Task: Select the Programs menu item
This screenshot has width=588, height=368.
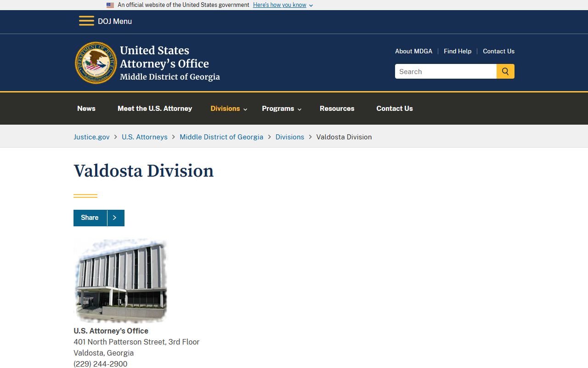Action: tap(278, 109)
